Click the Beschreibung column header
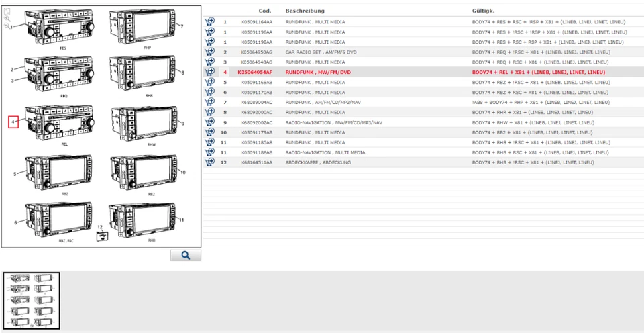This screenshot has height=333, width=644. pyautogui.click(x=305, y=11)
